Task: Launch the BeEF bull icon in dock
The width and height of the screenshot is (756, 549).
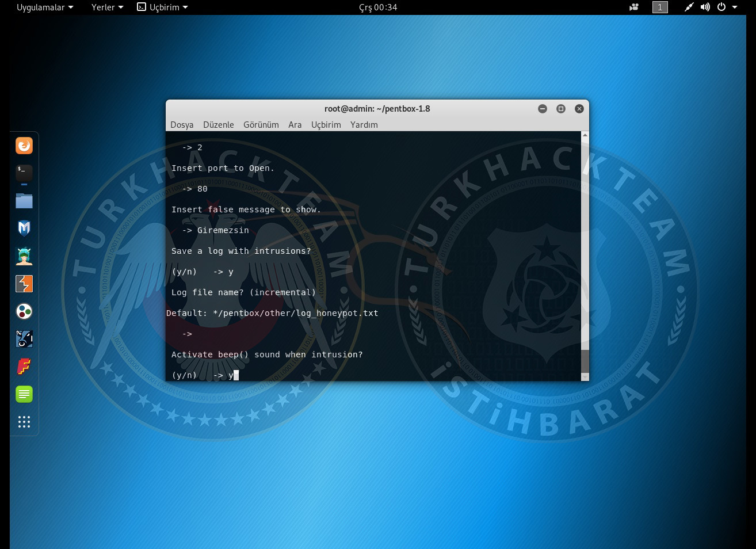Action: point(24,339)
